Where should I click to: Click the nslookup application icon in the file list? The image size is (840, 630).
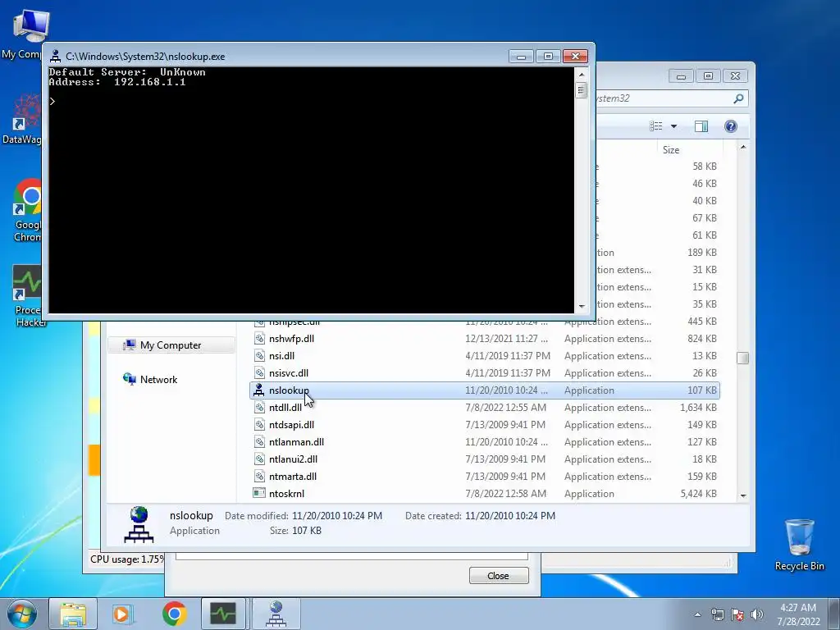click(x=259, y=390)
